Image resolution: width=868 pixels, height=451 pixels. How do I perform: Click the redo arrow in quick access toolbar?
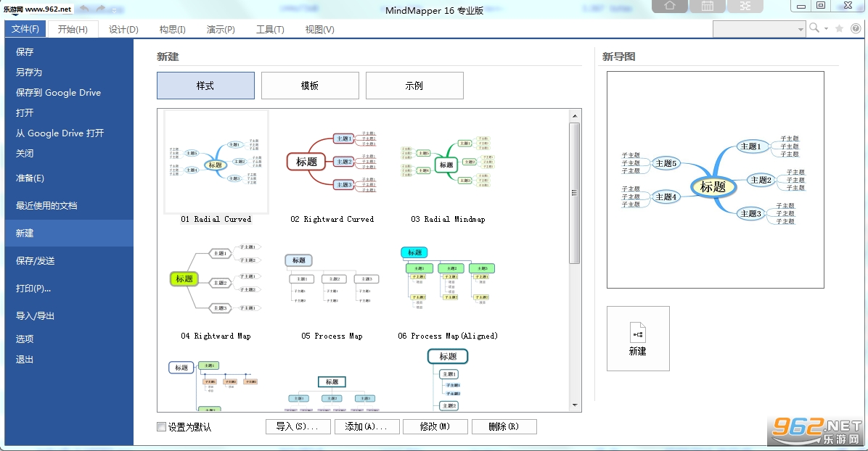[x=100, y=9]
